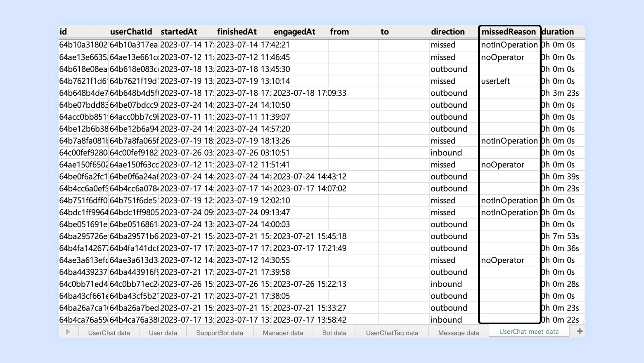Click finishedAt value 2023-07-18 13:45:30

253,69
